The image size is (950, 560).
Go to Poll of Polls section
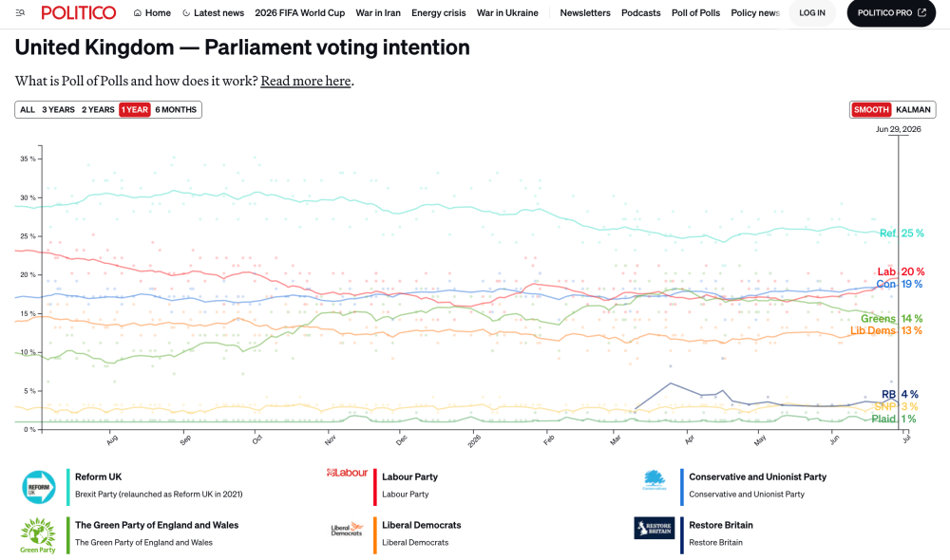click(695, 12)
